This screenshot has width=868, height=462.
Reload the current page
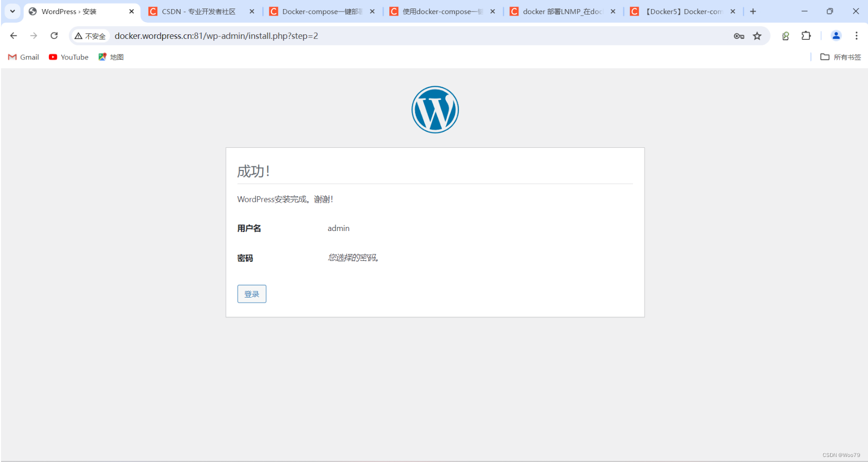pyautogui.click(x=54, y=36)
